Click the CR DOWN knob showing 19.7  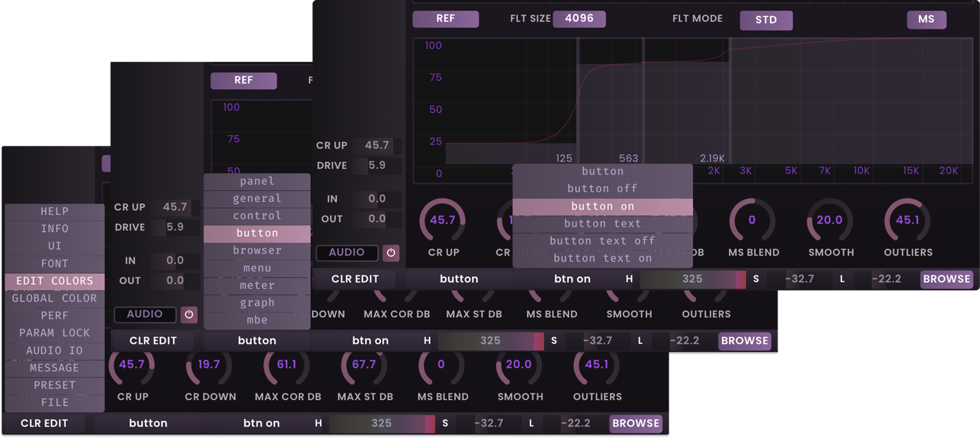pyautogui.click(x=209, y=365)
